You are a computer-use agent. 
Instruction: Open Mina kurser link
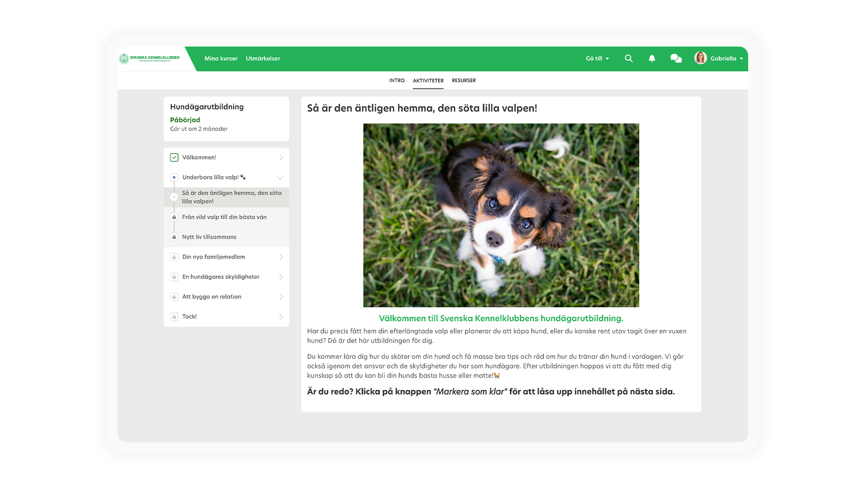pos(221,58)
